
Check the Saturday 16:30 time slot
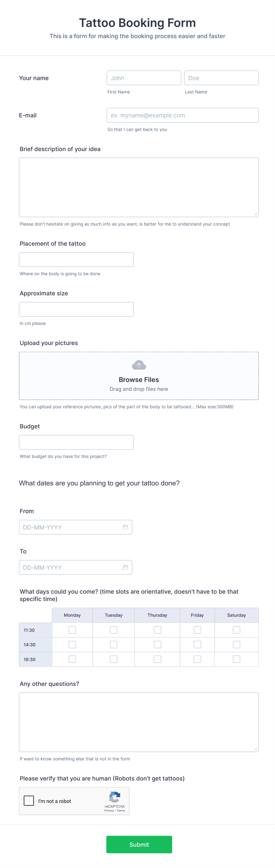237,659
